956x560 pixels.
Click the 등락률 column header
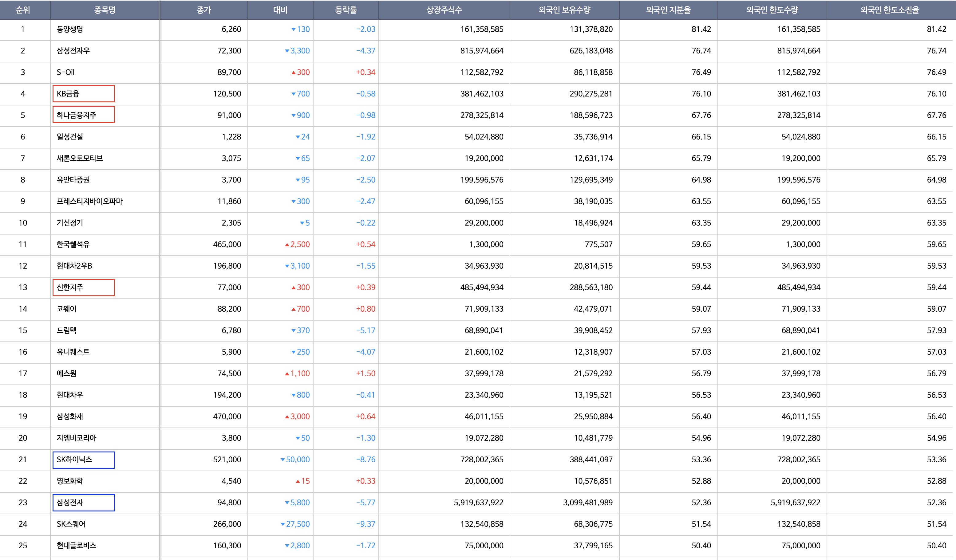pyautogui.click(x=346, y=10)
